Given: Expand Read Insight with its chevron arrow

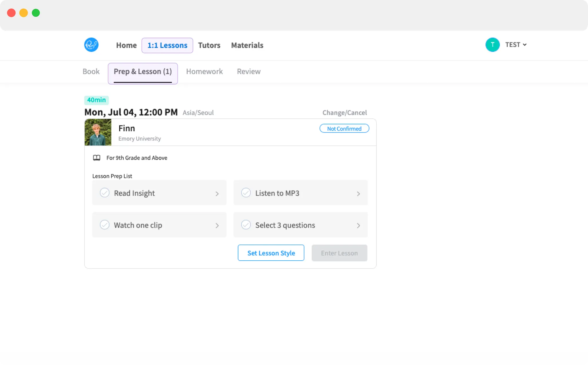Looking at the screenshot, I should click(217, 194).
